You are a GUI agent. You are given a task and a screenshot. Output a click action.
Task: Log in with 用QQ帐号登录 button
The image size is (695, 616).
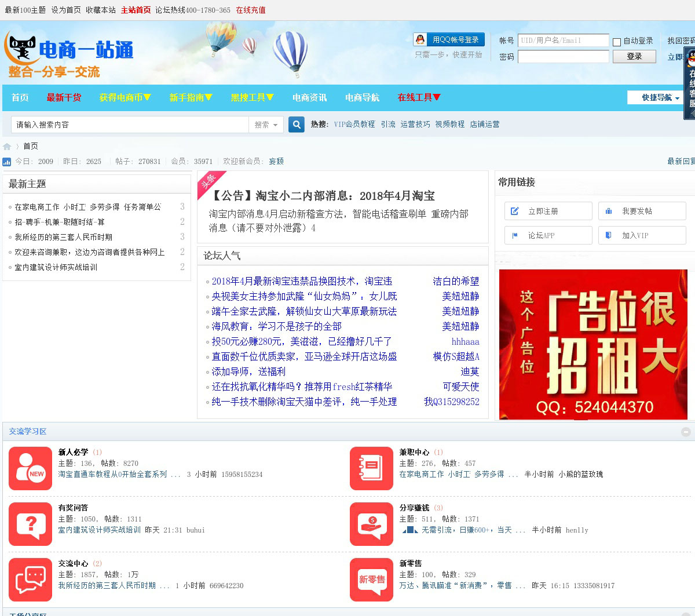[x=448, y=39]
